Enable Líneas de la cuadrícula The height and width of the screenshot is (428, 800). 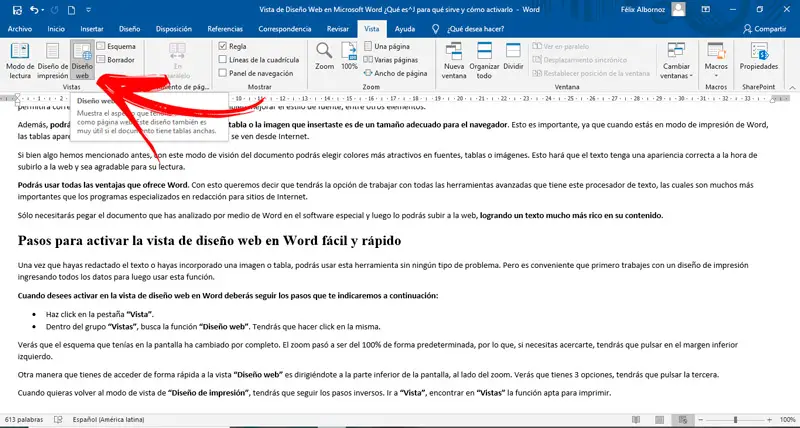[x=222, y=60]
